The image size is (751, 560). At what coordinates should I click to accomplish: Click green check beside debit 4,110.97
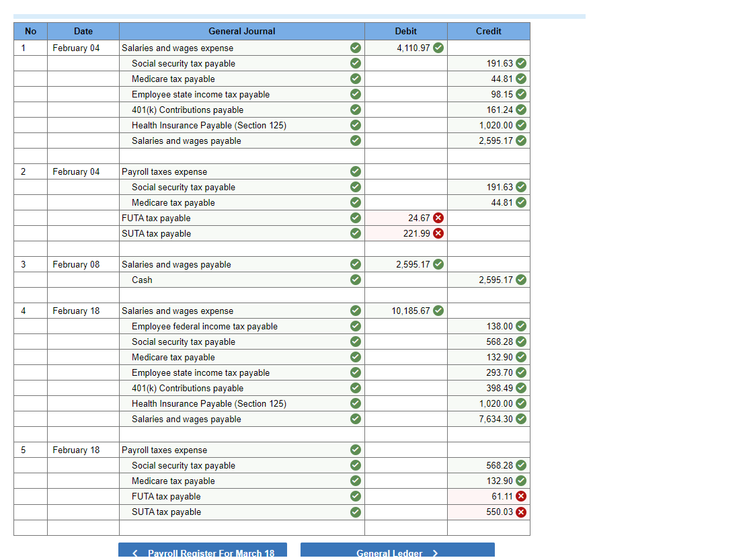438,48
